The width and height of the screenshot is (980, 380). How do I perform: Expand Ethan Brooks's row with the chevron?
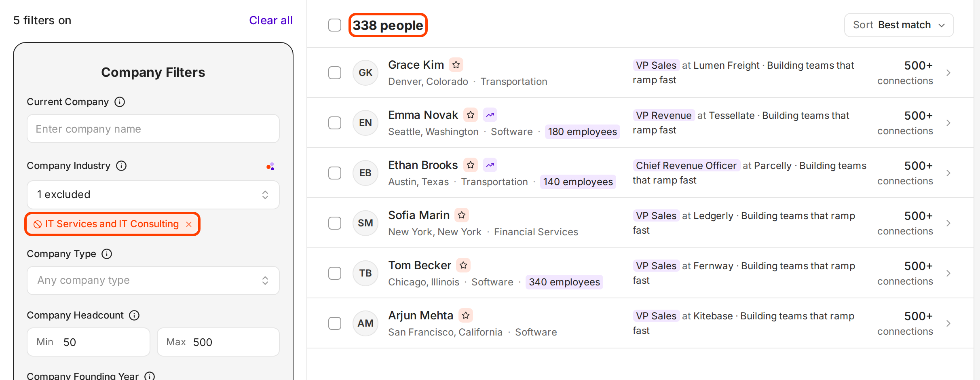[x=948, y=173]
